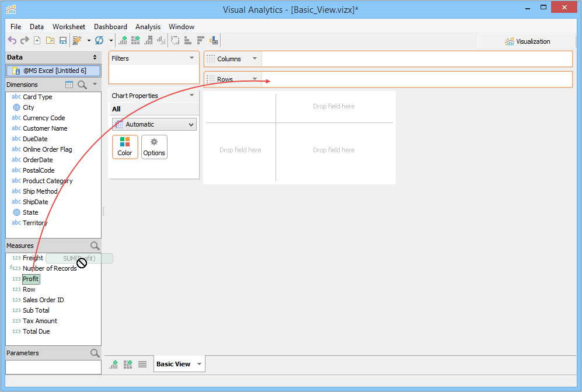Click the Undo arrow in toolbar
This screenshot has height=392, width=582.
(12, 40)
